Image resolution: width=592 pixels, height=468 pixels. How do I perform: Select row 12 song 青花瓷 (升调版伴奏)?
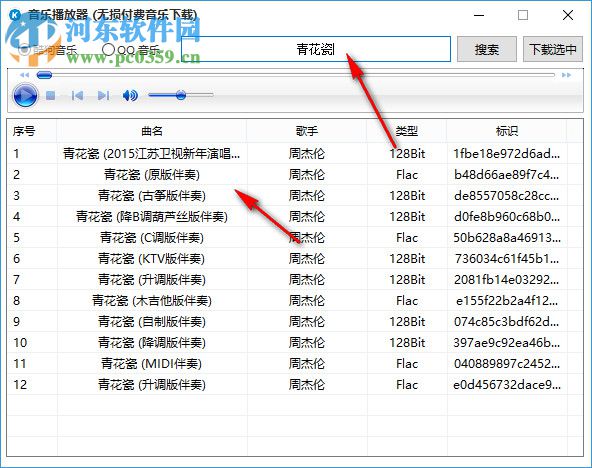tap(152, 385)
